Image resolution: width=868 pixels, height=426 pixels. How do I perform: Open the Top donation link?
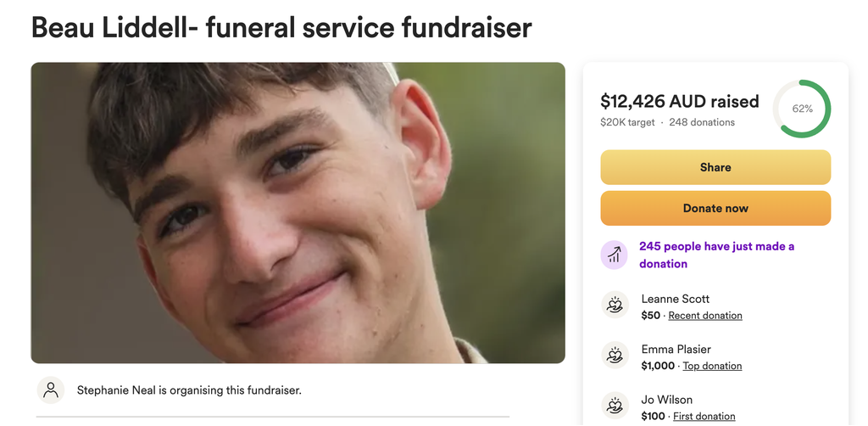(712, 366)
